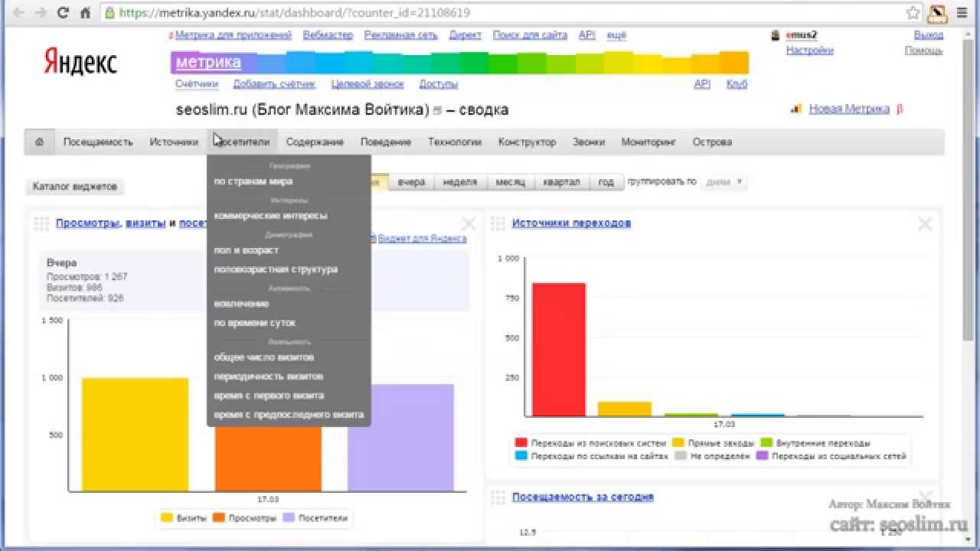
Task: Grab the Источники переходов drag handle
Action: 498,223
